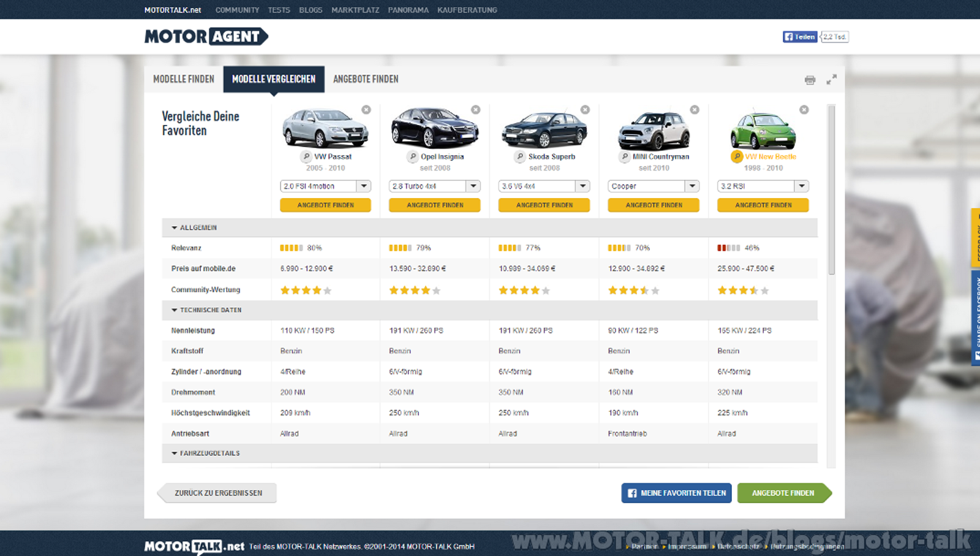Viewport: 980px width, 556px height.
Task: Remove VW New Beetle from comparison
Action: coord(804,110)
